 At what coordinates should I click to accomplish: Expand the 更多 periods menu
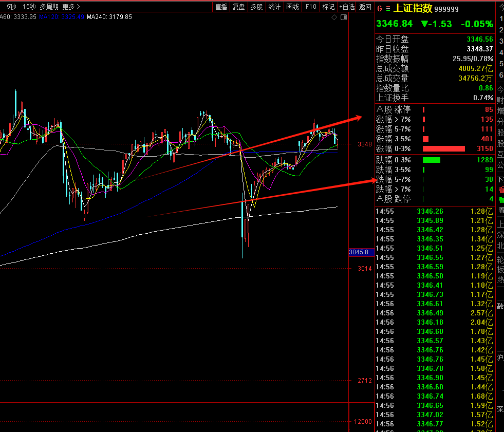point(71,7)
